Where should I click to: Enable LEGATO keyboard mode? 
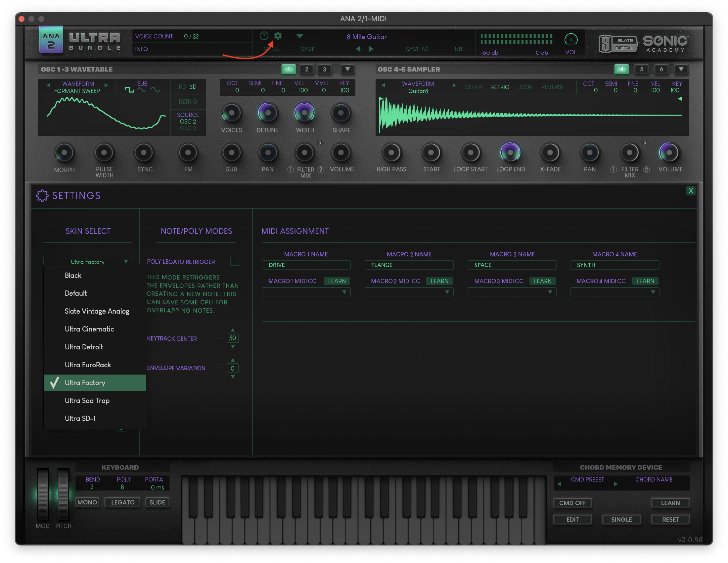point(123,502)
